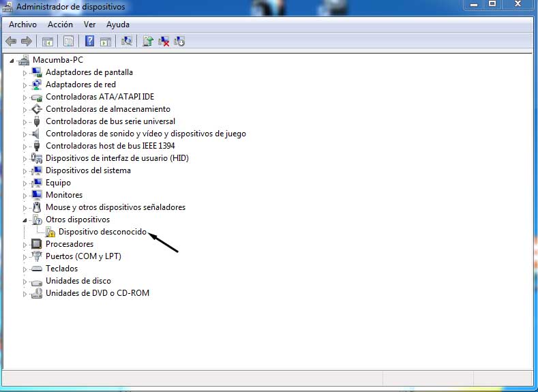Select Controladoras host de bus IEEE 1394

[x=110, y=146]
